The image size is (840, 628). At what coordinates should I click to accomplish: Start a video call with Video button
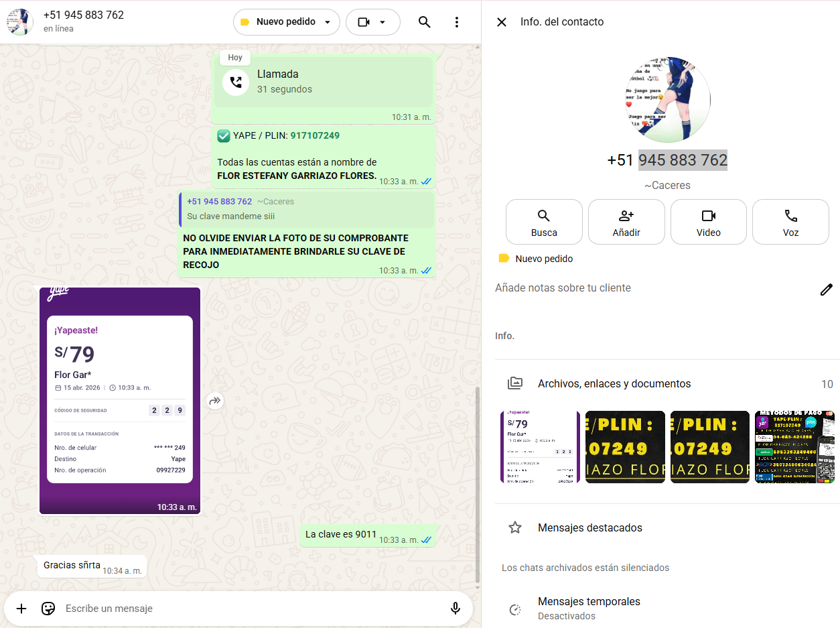coord(708,222)
